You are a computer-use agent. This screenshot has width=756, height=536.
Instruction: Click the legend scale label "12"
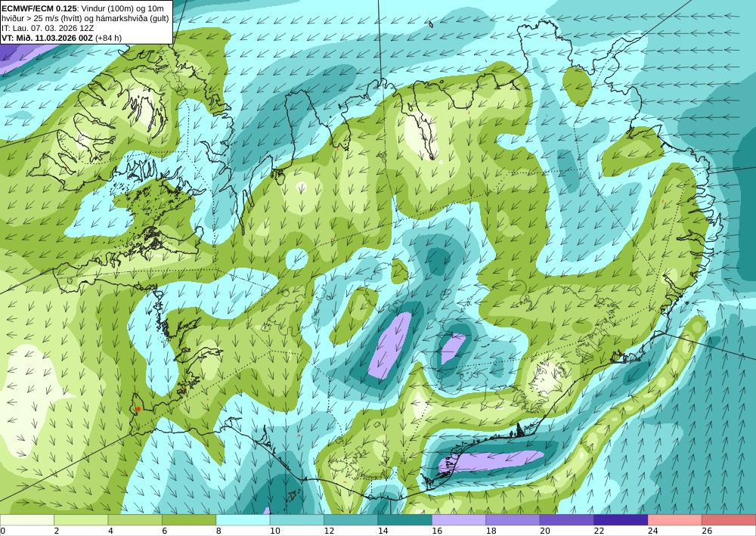pos(329,531)
